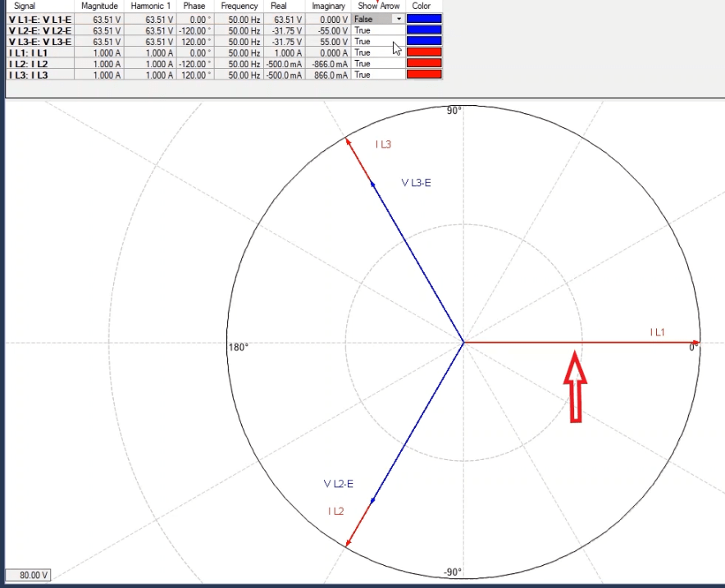This screenshot has width=725, height=588.
Task: Click the 80.00 V scale field
Action: [x=28, y=576]
